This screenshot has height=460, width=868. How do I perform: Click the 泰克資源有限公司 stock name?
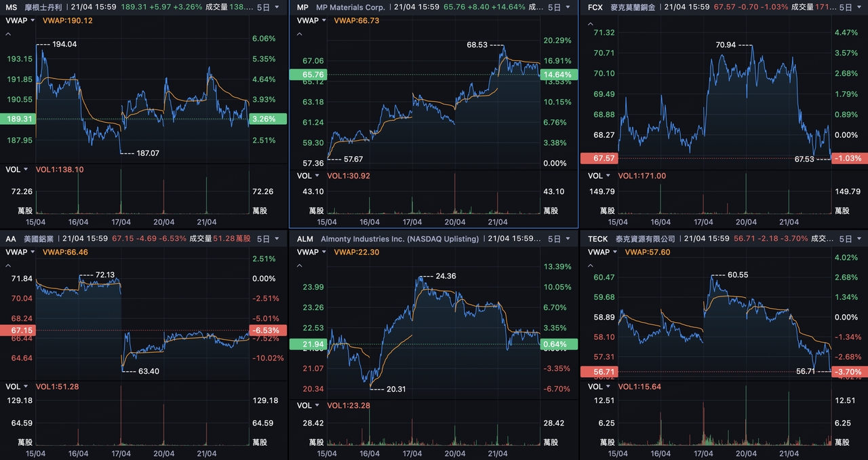644,239
